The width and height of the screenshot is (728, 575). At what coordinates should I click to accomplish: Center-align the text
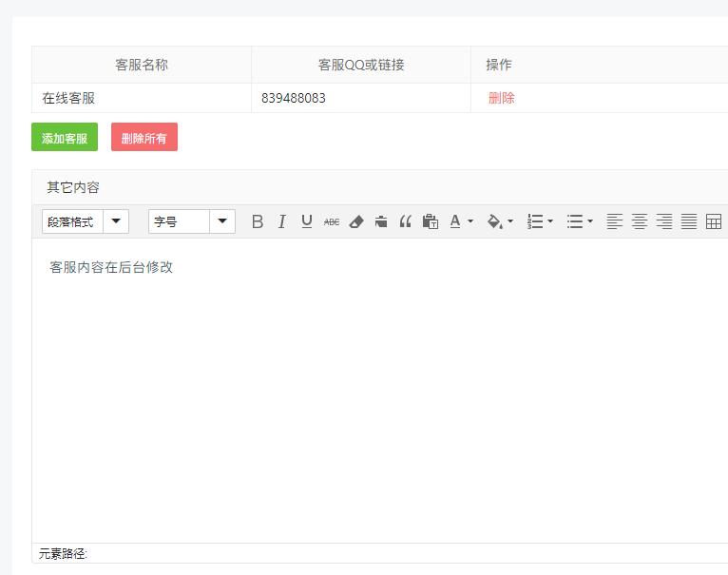pyautogui.click(x=640, y=221)
